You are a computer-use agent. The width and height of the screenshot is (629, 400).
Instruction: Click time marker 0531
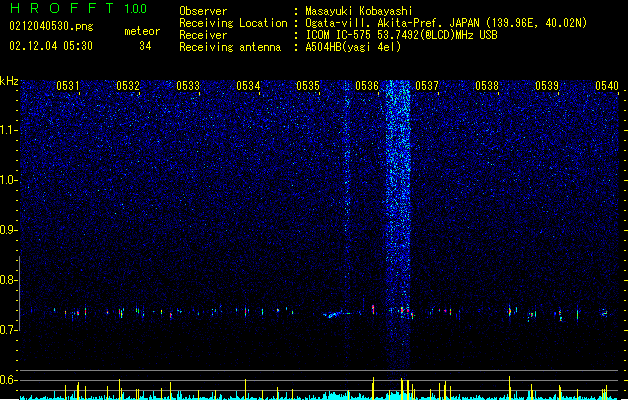tap(68, 86)
